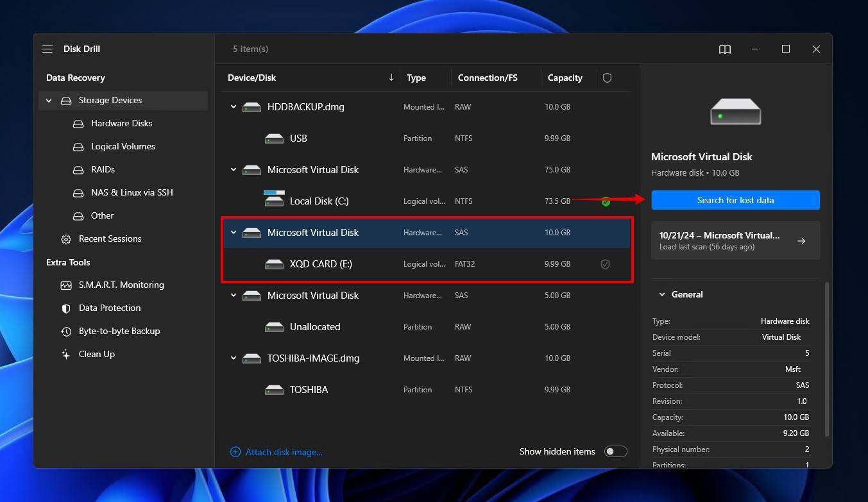This screenshot has height=502, width=868.
Task: Open the hamburger menu beside Disk Drill
Action: 47,49
